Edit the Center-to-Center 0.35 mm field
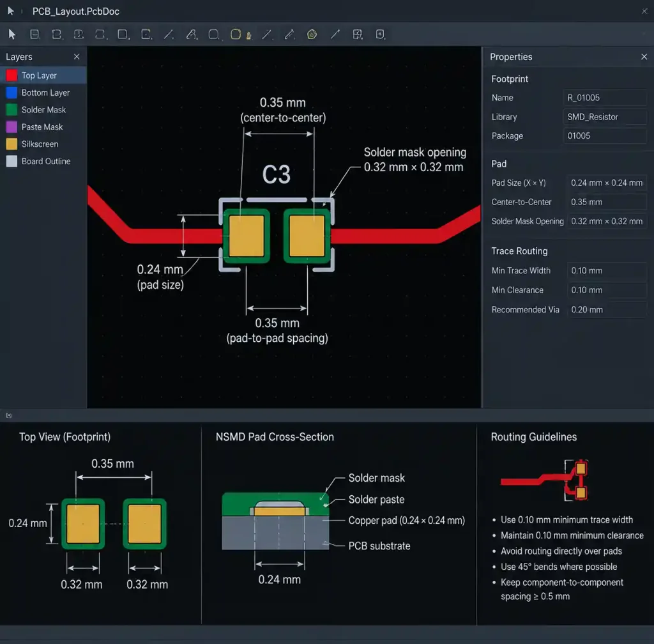654x644 pixels. point(607,202)
